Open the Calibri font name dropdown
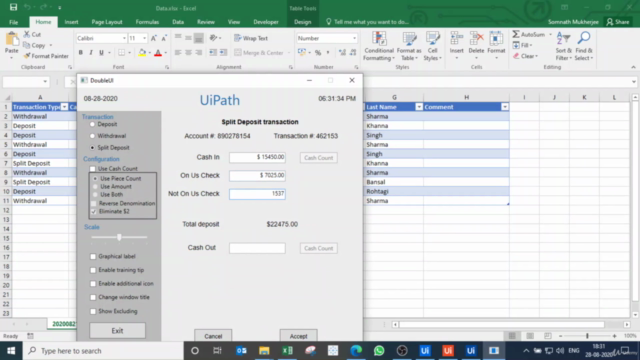Image resolution: width=640 pixels, height=360 pixels. 124,38
